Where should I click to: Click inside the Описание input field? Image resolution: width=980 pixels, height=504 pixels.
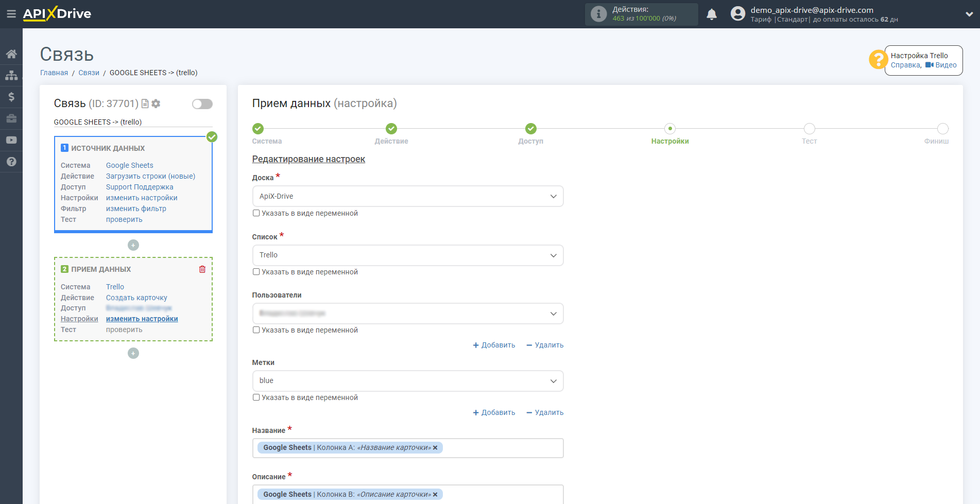coord(408,494)
